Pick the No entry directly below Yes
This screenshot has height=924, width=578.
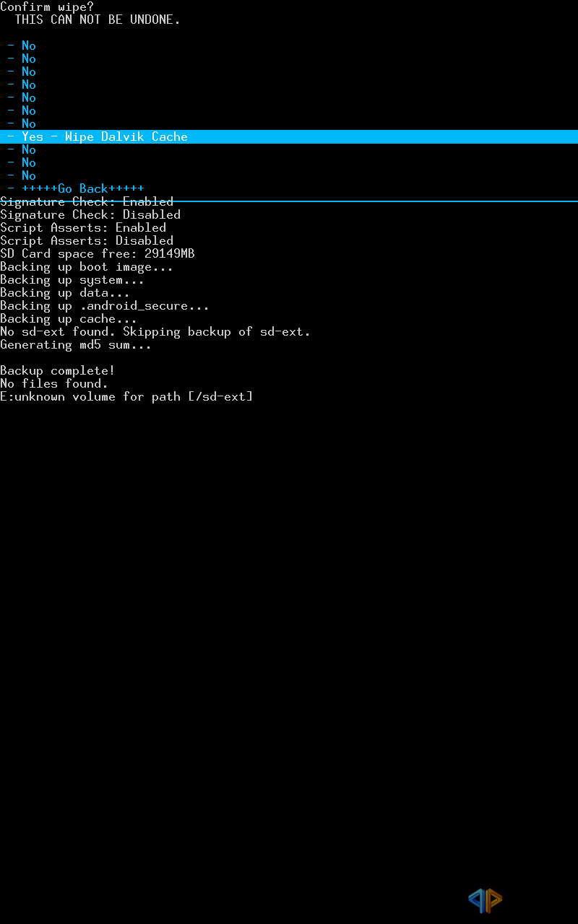[x=289, y=149]
